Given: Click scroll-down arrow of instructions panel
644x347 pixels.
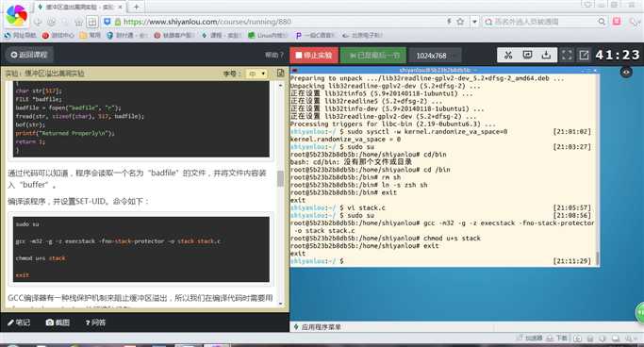Looking at the screenshot, I should click(x=281, y=304).
